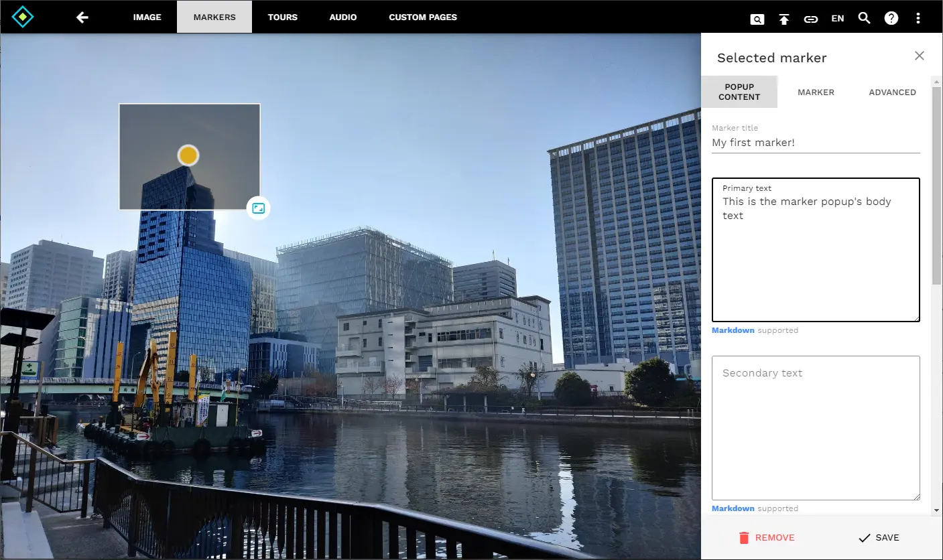The image size is (943, 560).
Task: Open the EN language selector
Action: [837, 19]
